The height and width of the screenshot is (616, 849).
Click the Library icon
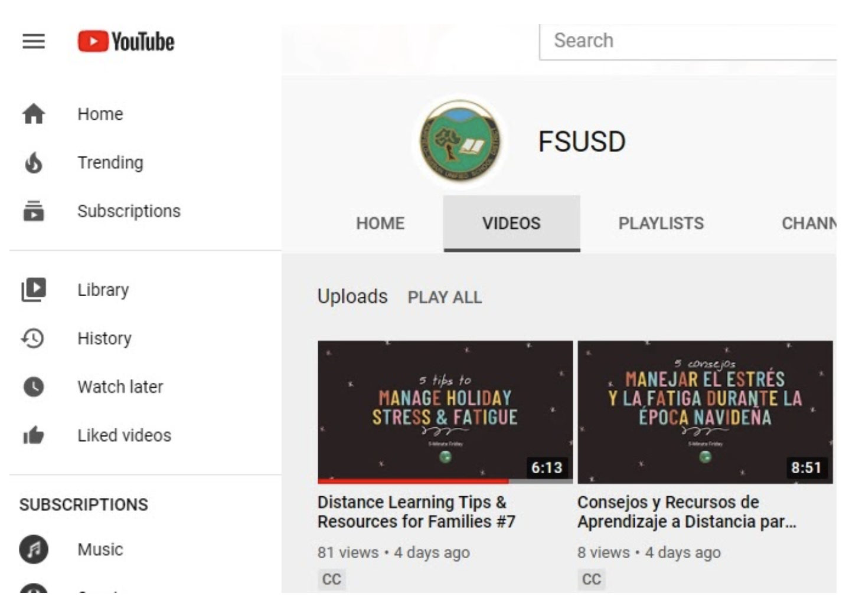[34, 290]
